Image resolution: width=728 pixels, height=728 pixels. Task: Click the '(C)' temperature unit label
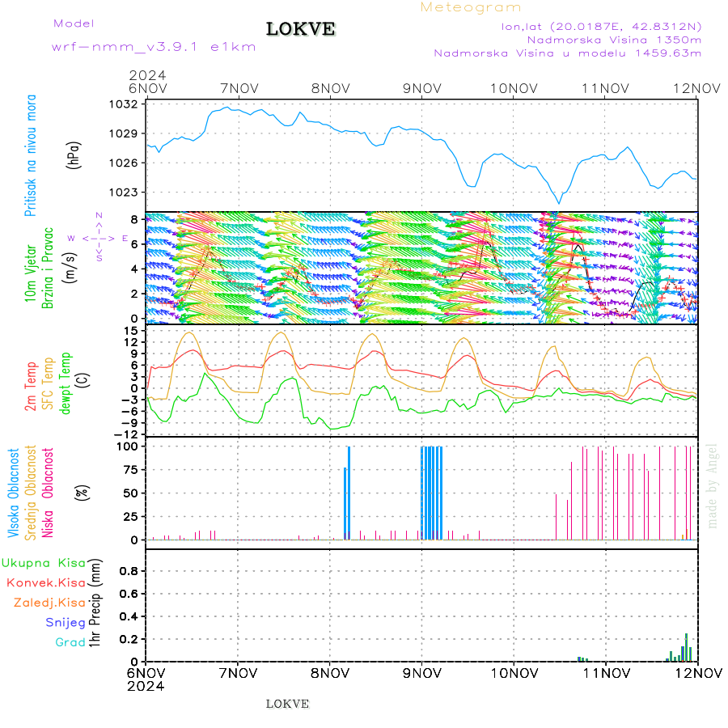point(83,381)
